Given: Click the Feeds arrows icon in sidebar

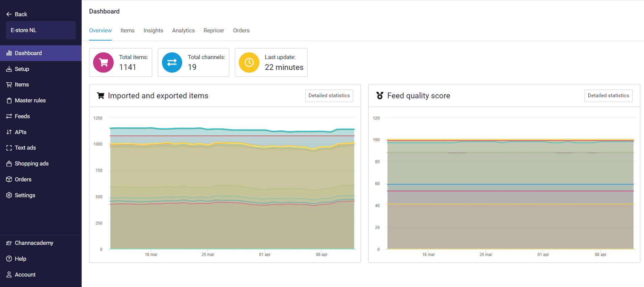Looking at the screenshot, I should point(9,116).
